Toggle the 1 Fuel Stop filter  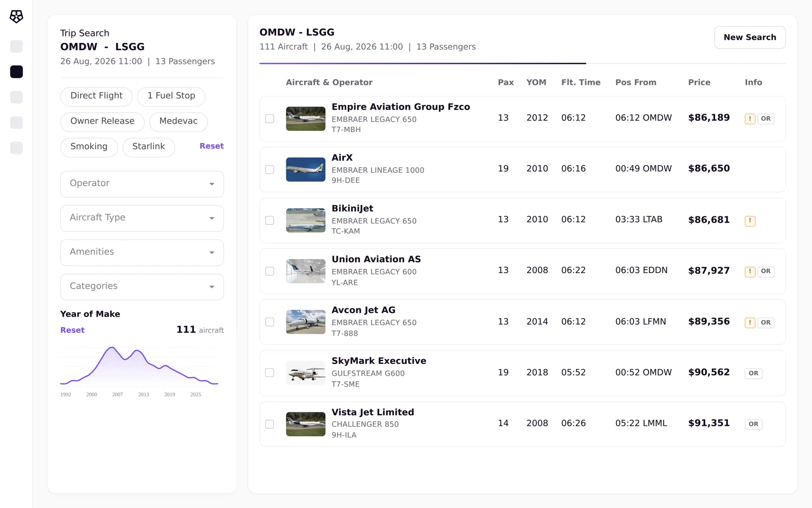[x=171, y=96]
